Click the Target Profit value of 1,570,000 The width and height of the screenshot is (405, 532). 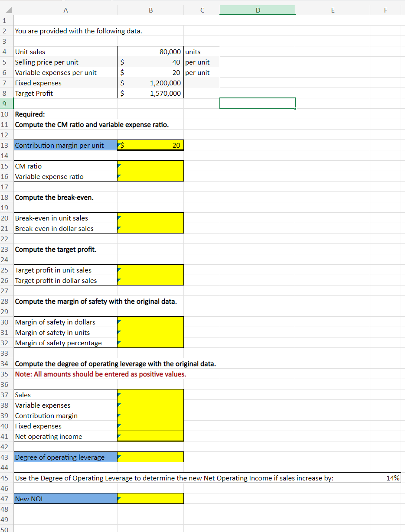(x=150, y=93)
